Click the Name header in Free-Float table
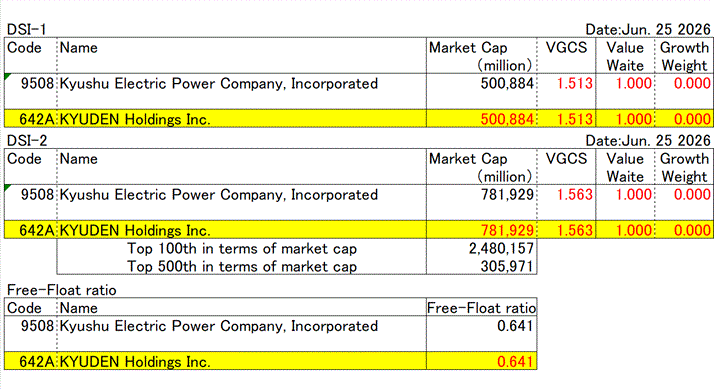714x389 pixels. 78,308
